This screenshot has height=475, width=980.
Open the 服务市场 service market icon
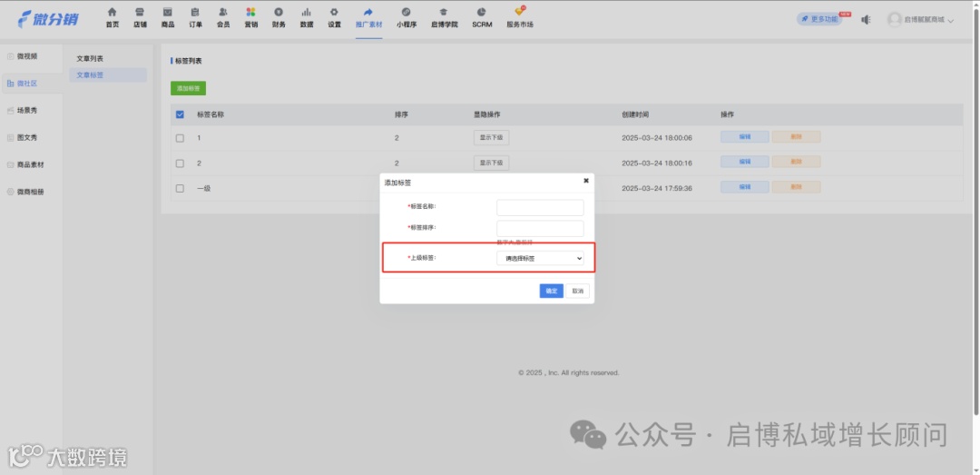point(519,11)
